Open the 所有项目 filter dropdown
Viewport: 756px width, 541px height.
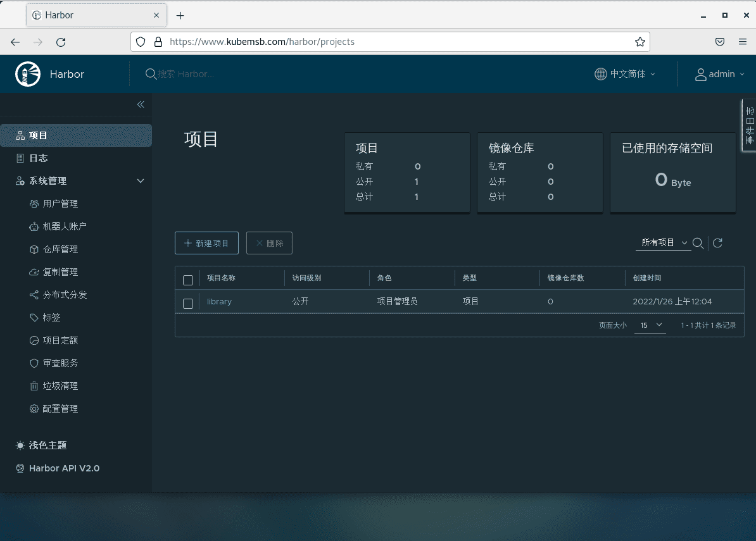click(x=663, y=243)
